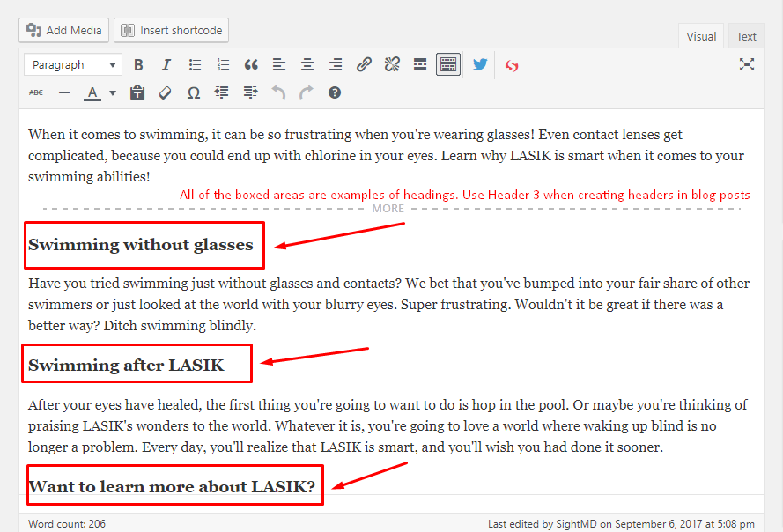This screenshot has width=783, height=532.
Task: Click the Add Media button
Action: (63, 30)
